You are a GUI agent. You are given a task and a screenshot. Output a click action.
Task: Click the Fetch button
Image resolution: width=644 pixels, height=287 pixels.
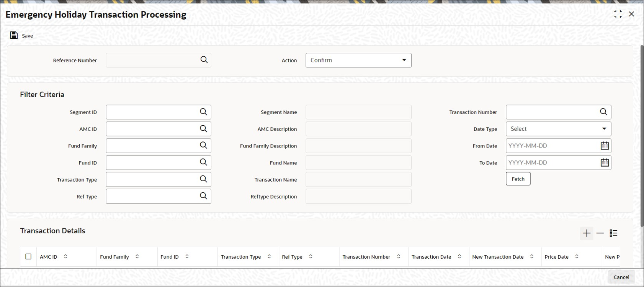(518, 179)
